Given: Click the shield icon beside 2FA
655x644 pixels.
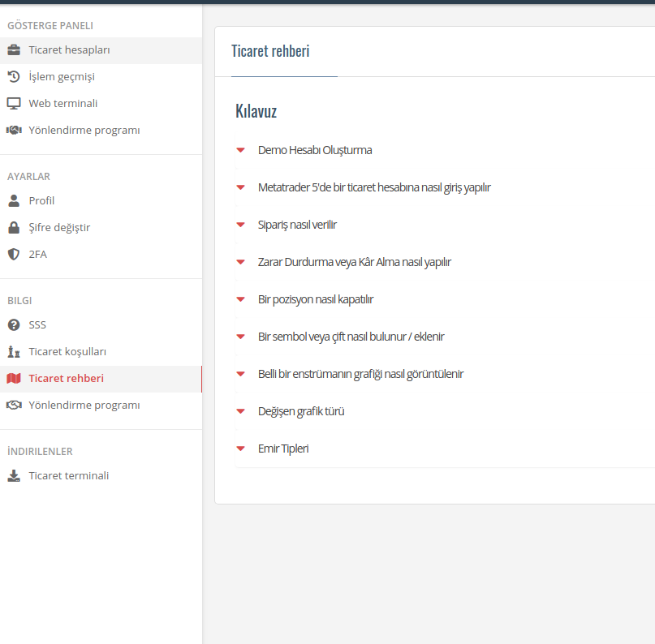Looking at the screenshot, I should (14, 254).
